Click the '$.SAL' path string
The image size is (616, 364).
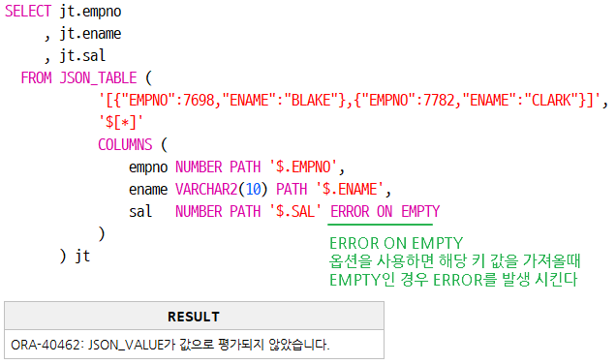295,211
